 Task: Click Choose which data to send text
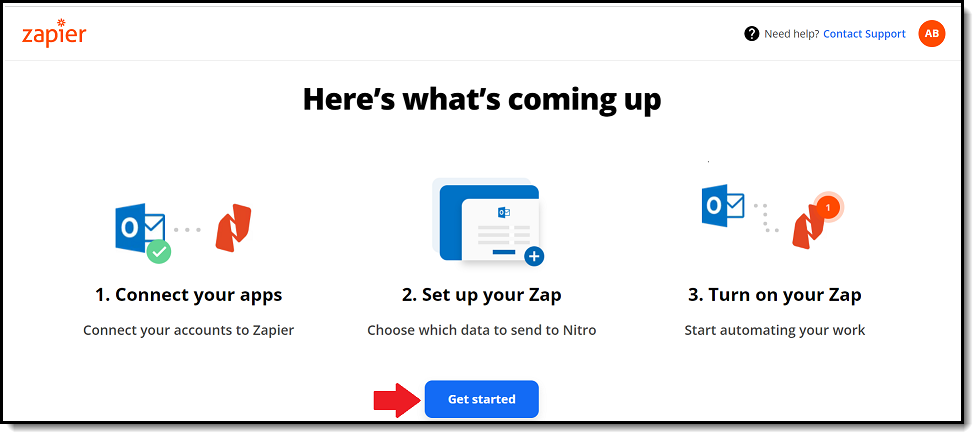[x=459, y=330]
